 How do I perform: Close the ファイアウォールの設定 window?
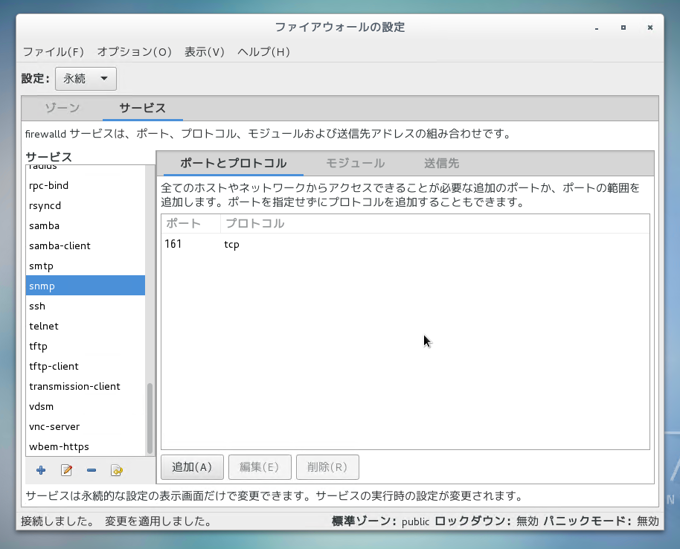pos(650,27)
